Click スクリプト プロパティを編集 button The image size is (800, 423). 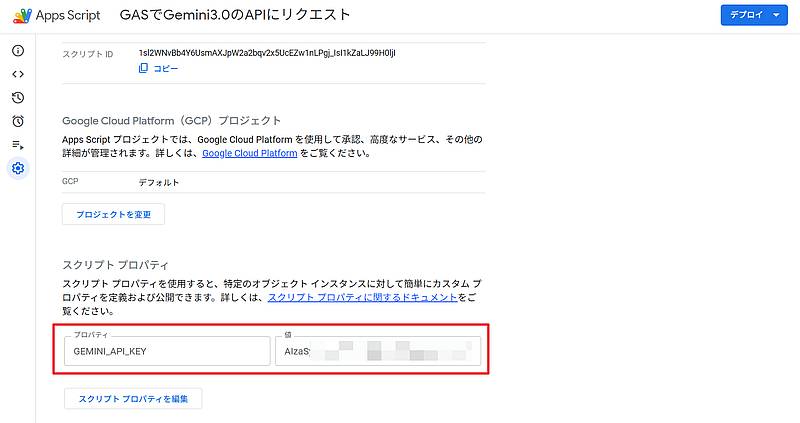[x=133, y=399]
